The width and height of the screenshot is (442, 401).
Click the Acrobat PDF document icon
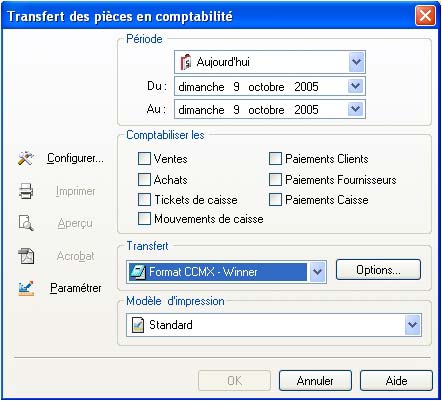[x=26, y=256]
